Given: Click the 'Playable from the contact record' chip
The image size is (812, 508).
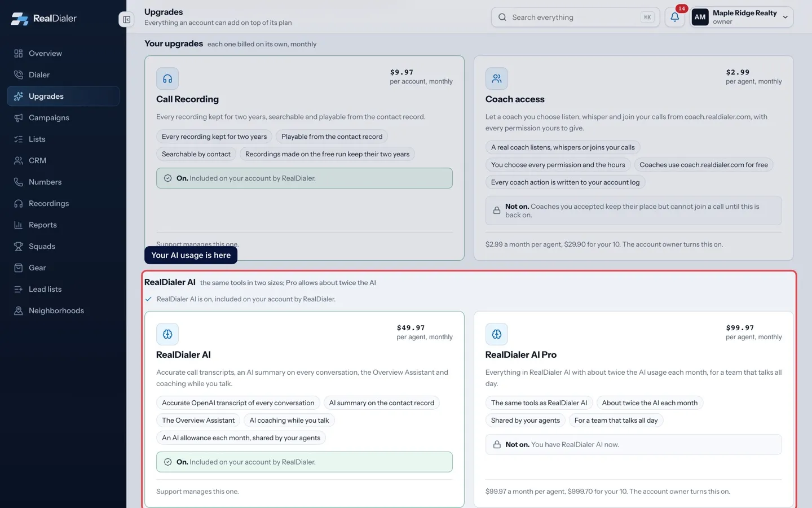Looking at the screenshot, I should [x=332, y=137].
